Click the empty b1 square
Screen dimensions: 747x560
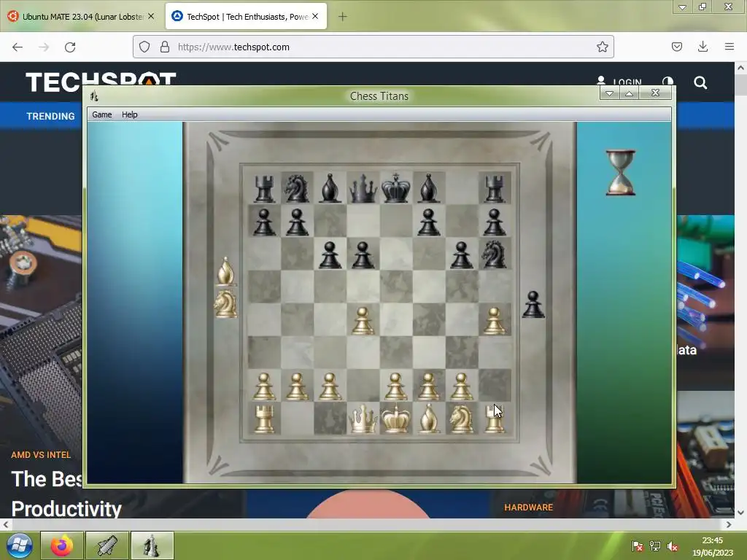[297, 419]
